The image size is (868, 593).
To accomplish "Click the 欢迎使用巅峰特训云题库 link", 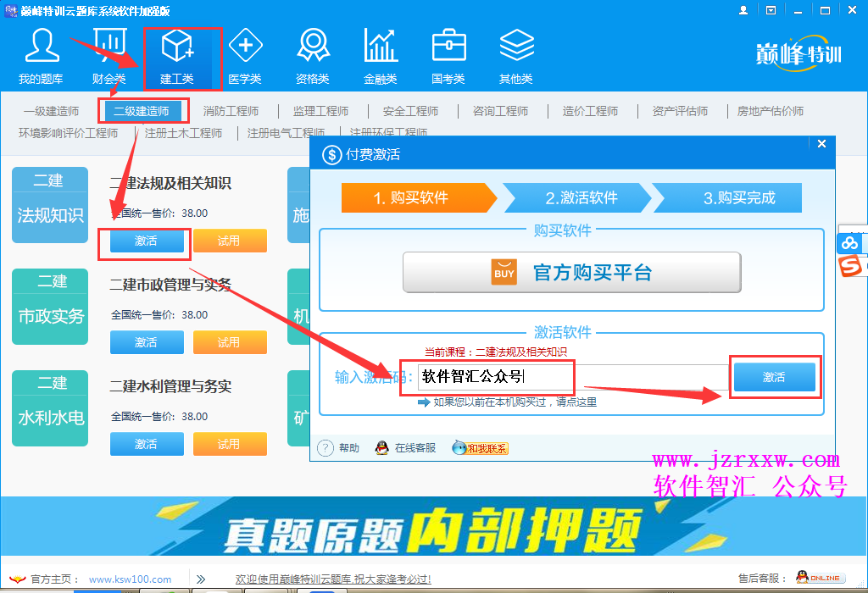I will 332,579.
